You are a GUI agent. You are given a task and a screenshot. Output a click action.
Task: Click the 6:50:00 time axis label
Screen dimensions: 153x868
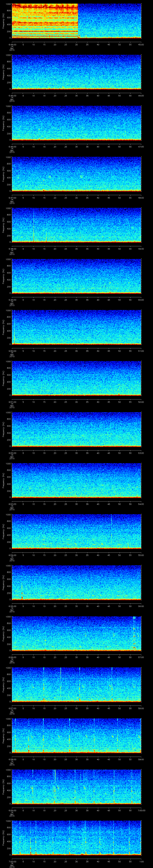(x=12, y=351)
